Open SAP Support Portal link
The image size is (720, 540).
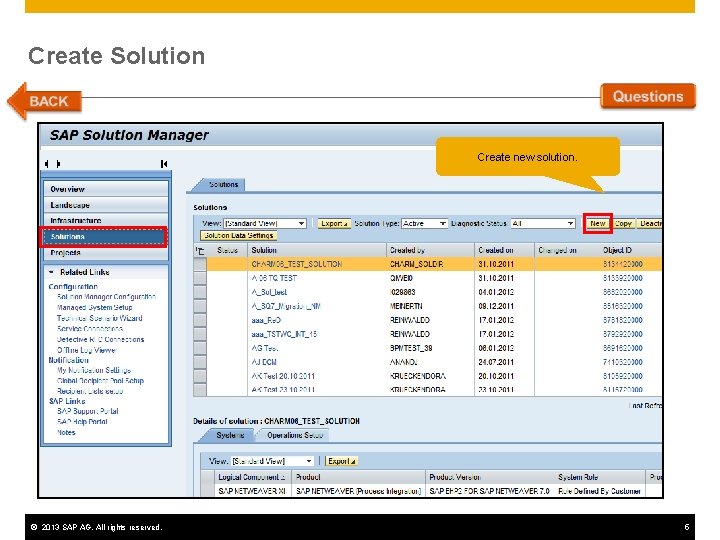pyautogui.click(x=88, y=411)
